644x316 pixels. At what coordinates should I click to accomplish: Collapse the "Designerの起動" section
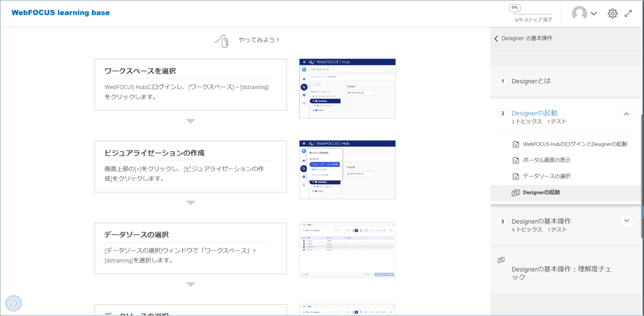click(626, 113)
